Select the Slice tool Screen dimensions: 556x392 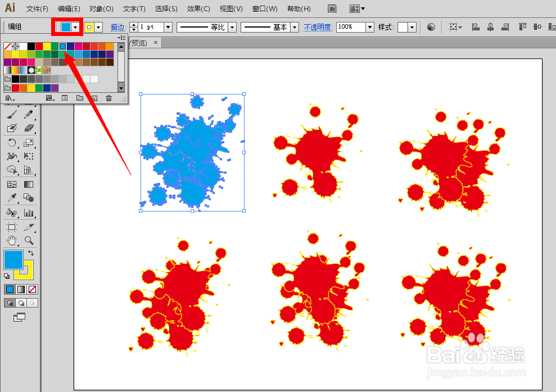pos(29,227)
